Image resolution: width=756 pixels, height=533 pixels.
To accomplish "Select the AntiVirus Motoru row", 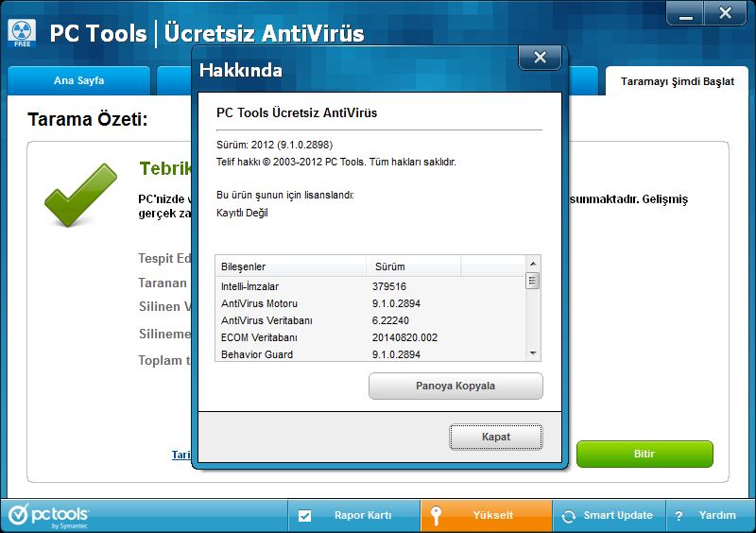I will pos(369,303).
